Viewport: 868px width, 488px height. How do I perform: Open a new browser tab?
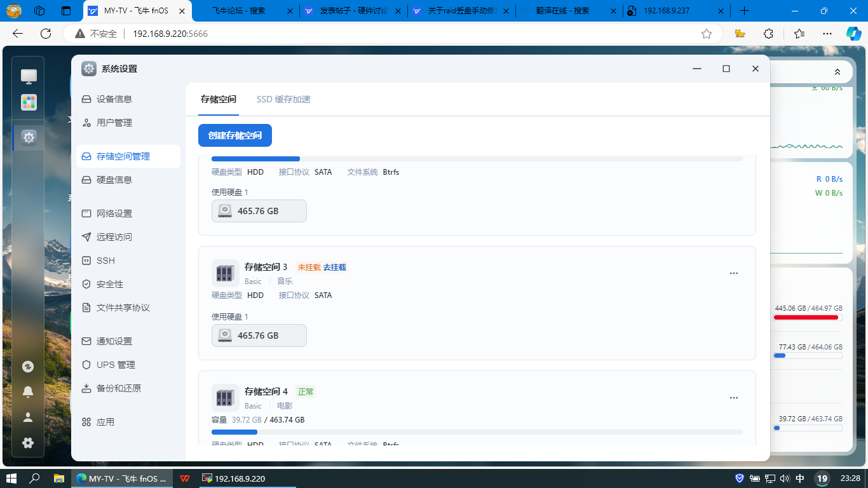pos(745,11)
